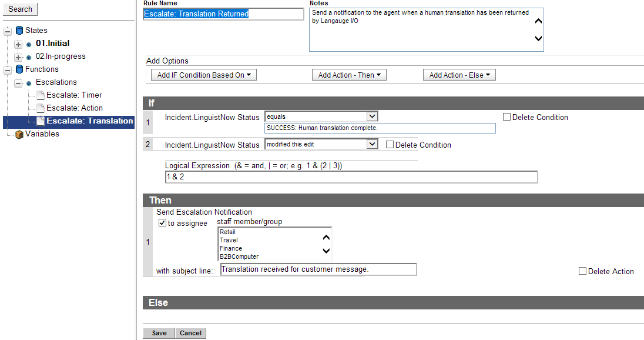
Task: Click the Escalations node bullet icon
Action: click(x=29, y=83)
